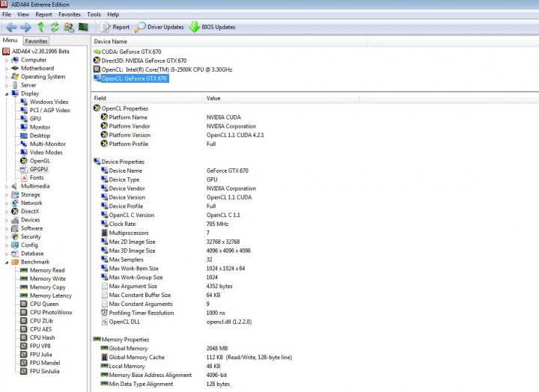Select the CPU ZLib benchmark

pos(41,321)
